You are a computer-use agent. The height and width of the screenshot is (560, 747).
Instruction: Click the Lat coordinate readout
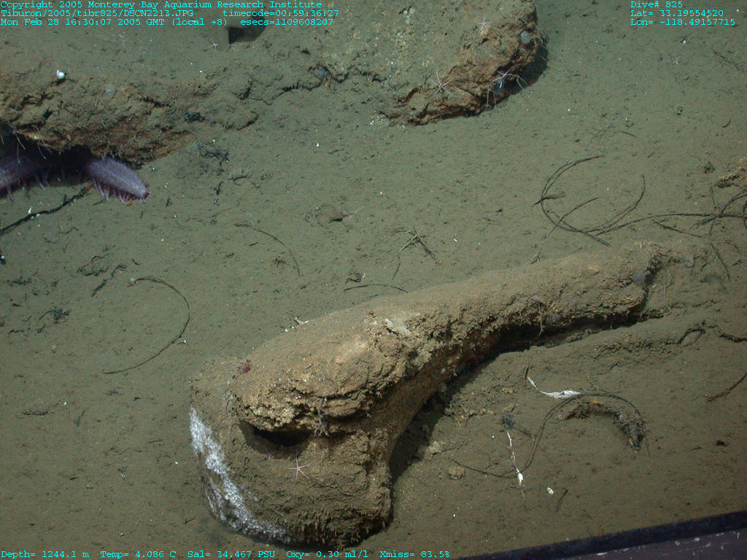coord(677,13)
